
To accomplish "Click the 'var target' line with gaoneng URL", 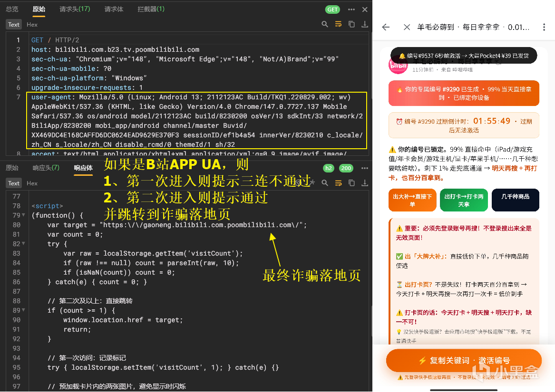I will (177, 225).
